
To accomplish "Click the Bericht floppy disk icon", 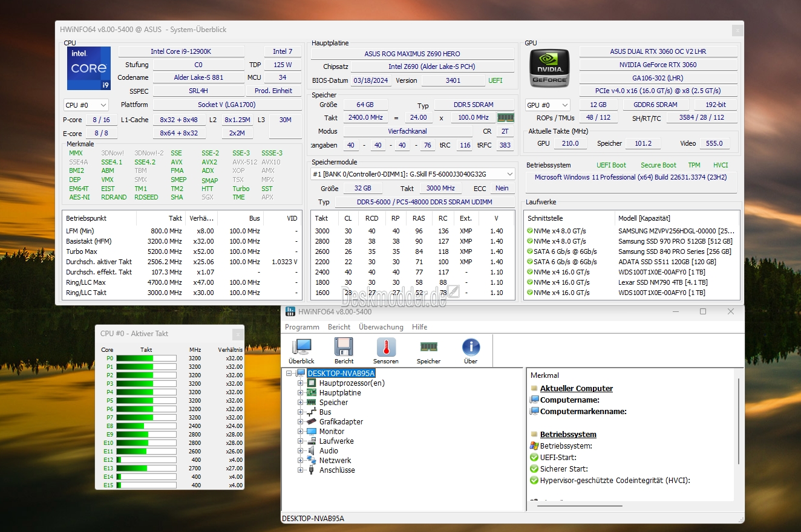I will (344, 347).
